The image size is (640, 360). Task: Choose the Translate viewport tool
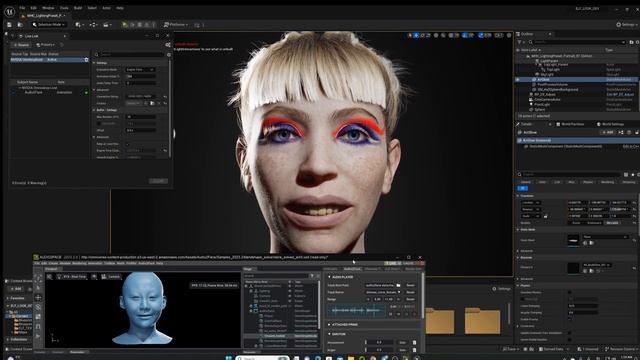(x=416, y=36)
